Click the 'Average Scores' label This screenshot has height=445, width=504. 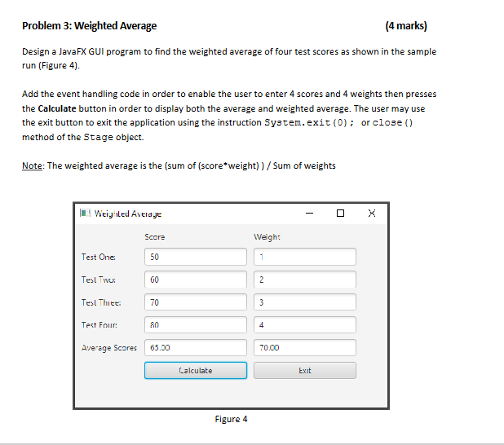click(x=109, y=348)
